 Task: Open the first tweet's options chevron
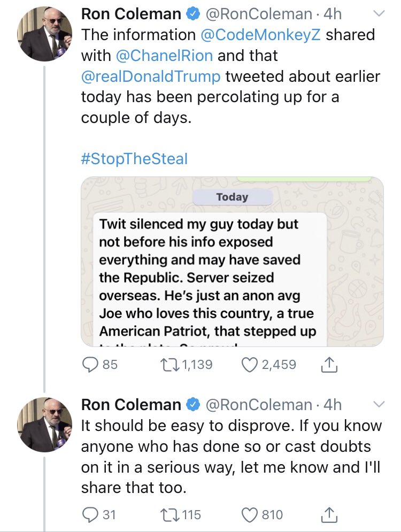(379, 14)
